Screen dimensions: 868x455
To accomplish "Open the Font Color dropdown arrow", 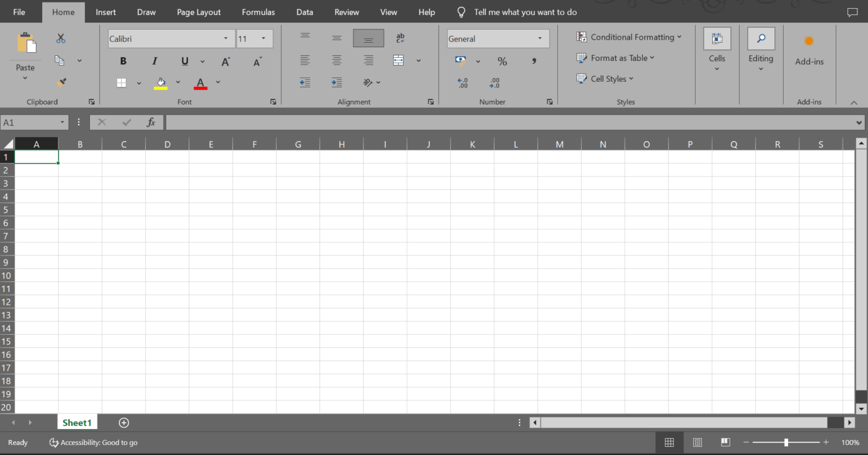I will (x=218, y=82).
